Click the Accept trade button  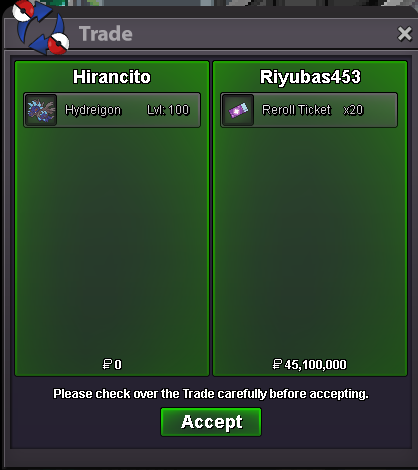[211, 422]
